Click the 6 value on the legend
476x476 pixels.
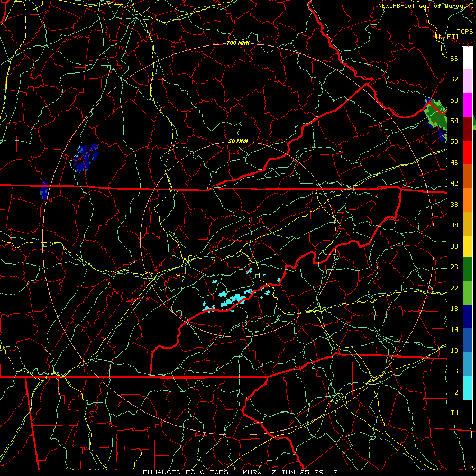[456, 371]
